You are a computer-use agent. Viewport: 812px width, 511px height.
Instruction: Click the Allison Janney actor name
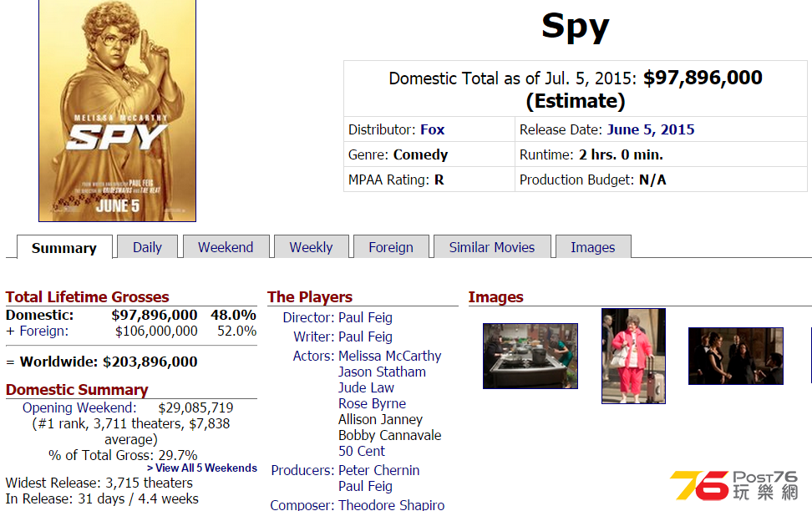(381, 419)
